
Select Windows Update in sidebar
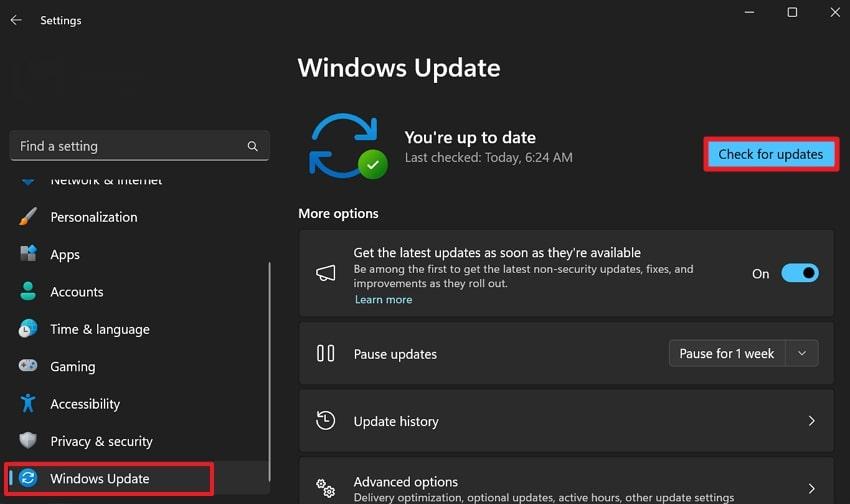pos(100,479)
